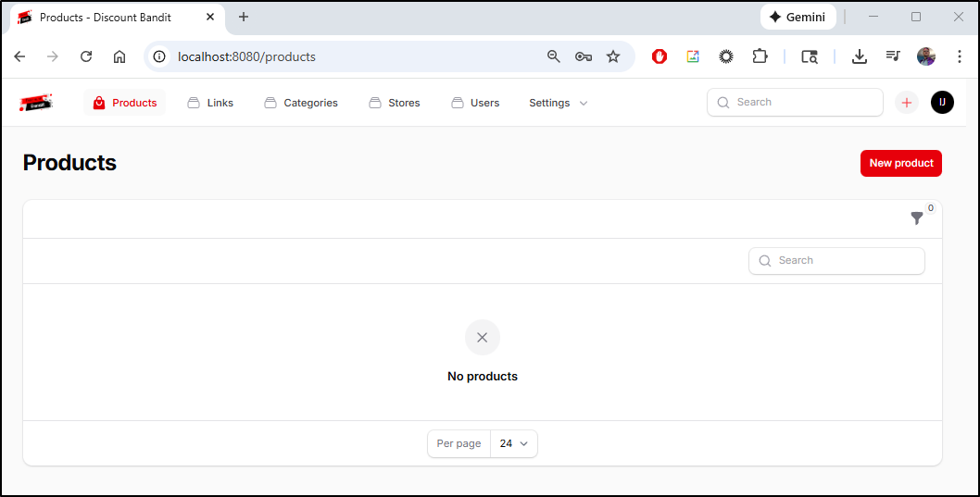Click the Discount Bandit logo

coord(36,103)
